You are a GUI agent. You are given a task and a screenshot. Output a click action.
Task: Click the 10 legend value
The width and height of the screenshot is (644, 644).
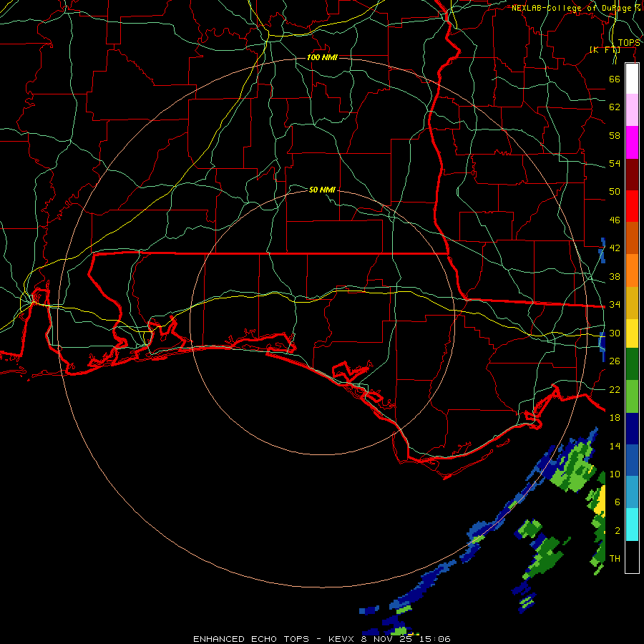point(615,474)
